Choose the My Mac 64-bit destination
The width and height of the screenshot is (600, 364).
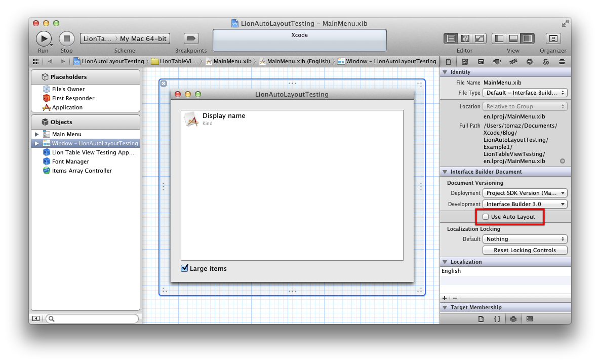tap(143, 38)
